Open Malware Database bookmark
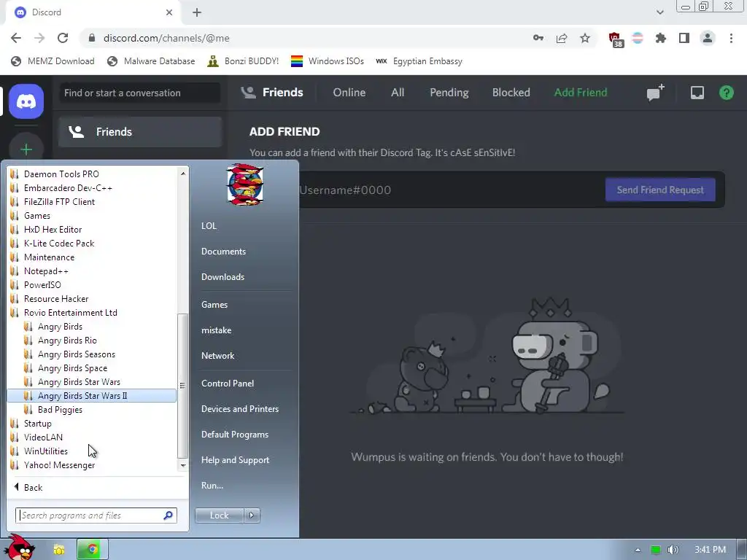Screen dimensions: 747x560 (152, 61)
